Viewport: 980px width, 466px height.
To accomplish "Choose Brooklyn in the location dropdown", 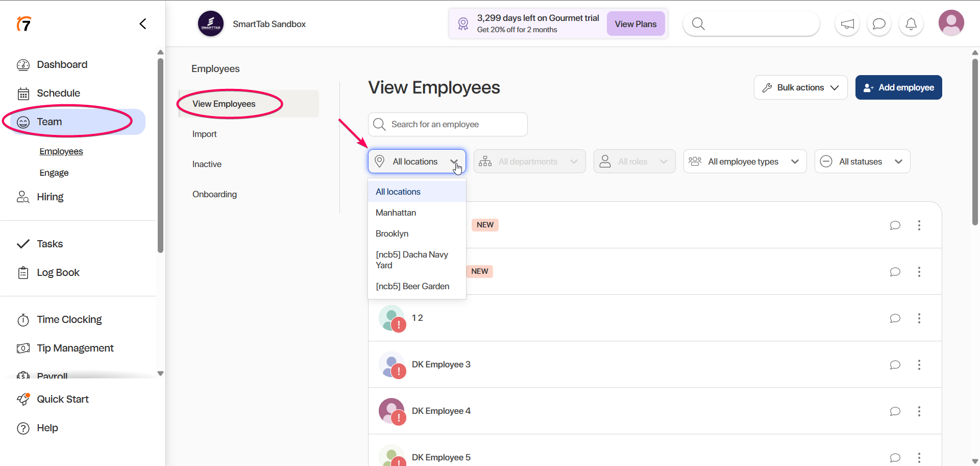I will click(x=392, y=234).
